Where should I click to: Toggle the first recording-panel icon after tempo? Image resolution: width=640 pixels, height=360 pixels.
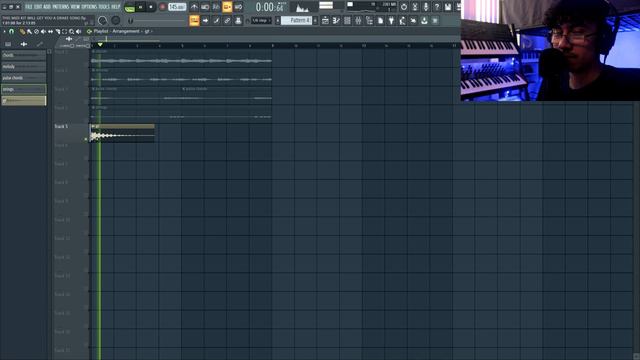coord(194,7)
